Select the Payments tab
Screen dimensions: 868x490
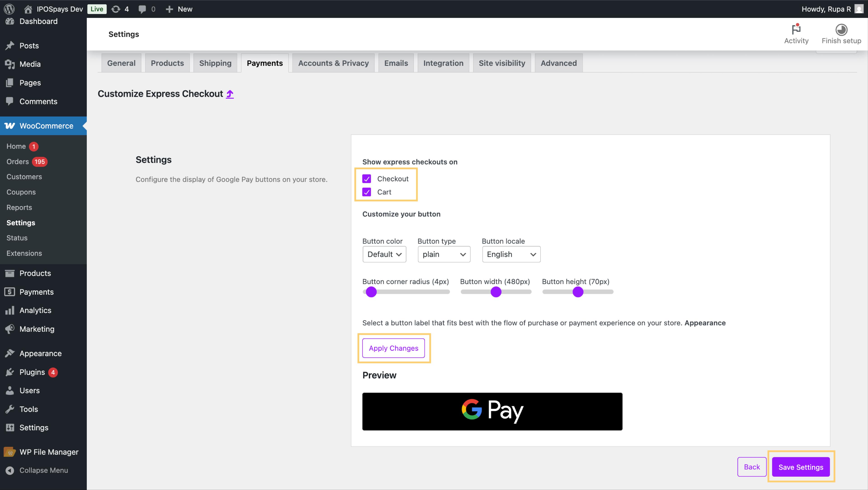click(265, 63)
